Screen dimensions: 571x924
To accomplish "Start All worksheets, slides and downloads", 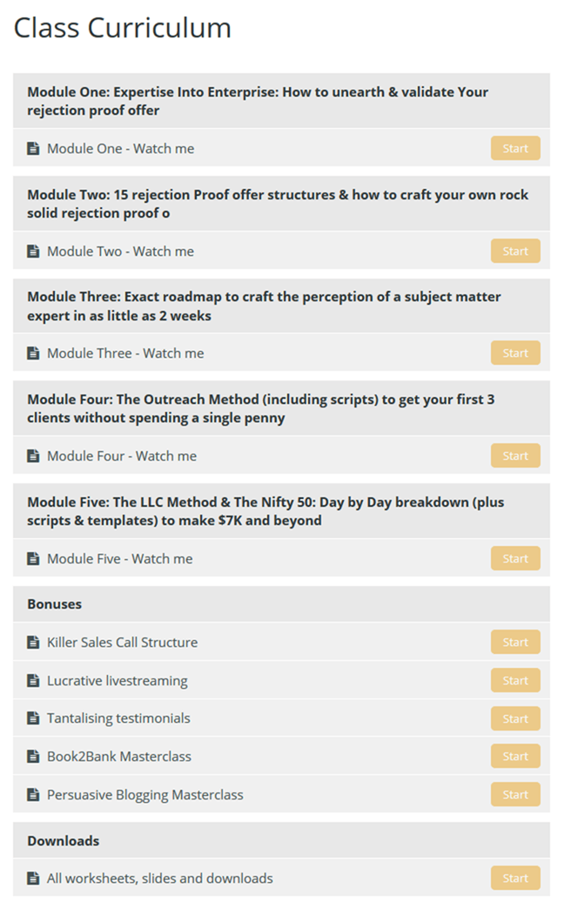I will 515,879.
